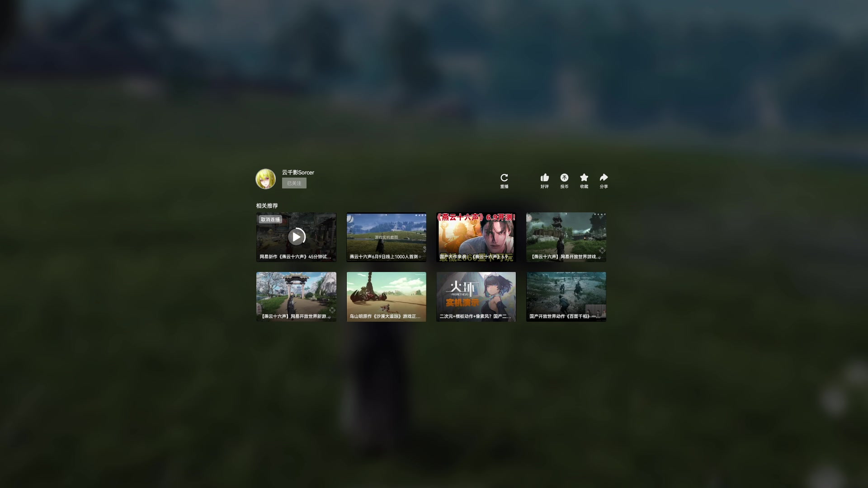The height and width of the screenshot is (488, 868).
Task: Open 鸟山明原作《沙漠大追踪》 video
Action: pyautogui.click(x=386, y=296)
